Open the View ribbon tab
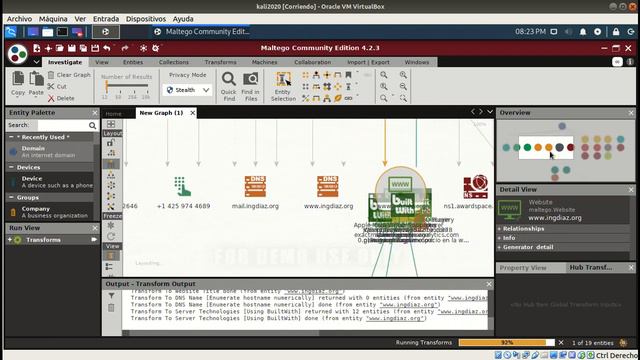This screenshot has height=360, width=640. click(102, 62)
